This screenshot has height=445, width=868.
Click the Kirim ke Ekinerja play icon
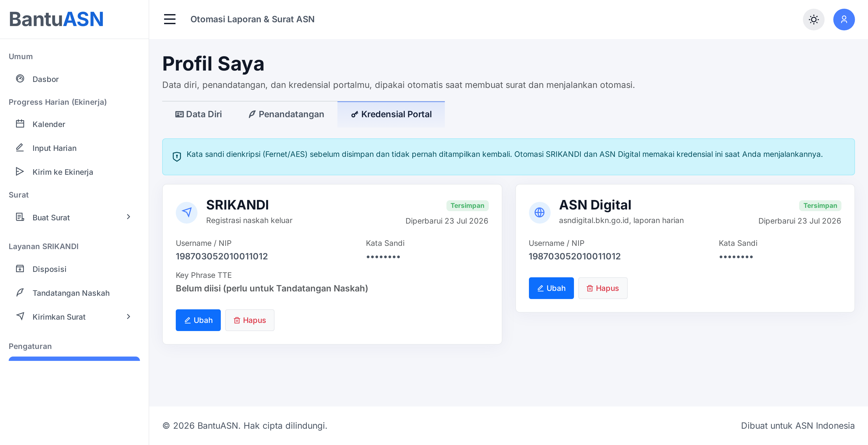(20, 171)
